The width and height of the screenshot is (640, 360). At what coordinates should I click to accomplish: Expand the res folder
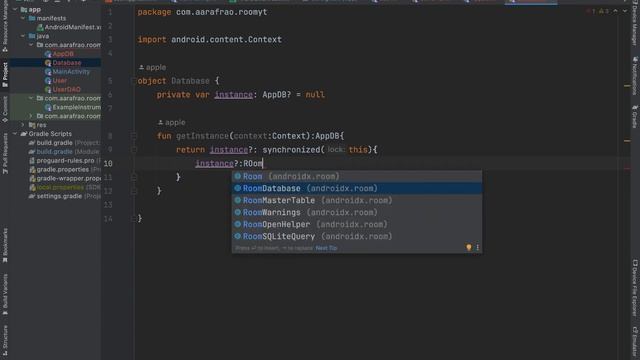tap(23, 125)
